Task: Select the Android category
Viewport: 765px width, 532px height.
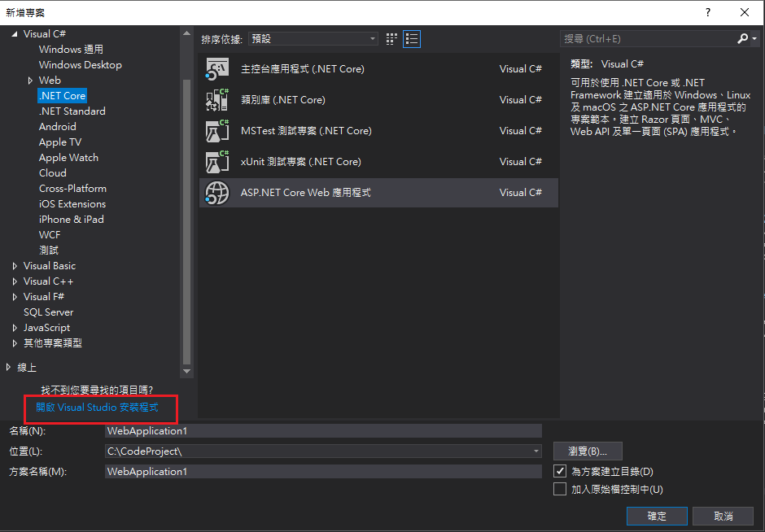Action: click(x=57, y=127)
